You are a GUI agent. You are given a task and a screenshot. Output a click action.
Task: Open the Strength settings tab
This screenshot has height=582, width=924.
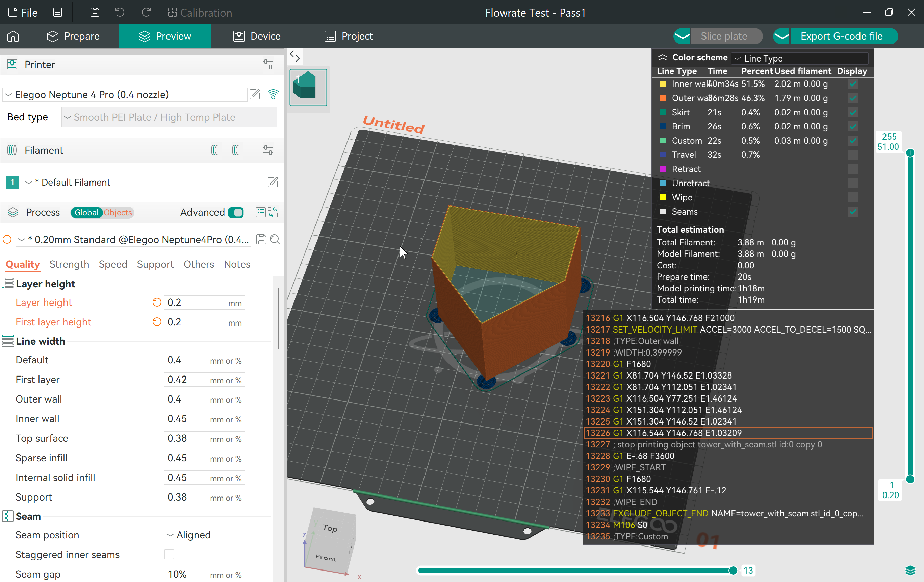(x=70, y=264)
